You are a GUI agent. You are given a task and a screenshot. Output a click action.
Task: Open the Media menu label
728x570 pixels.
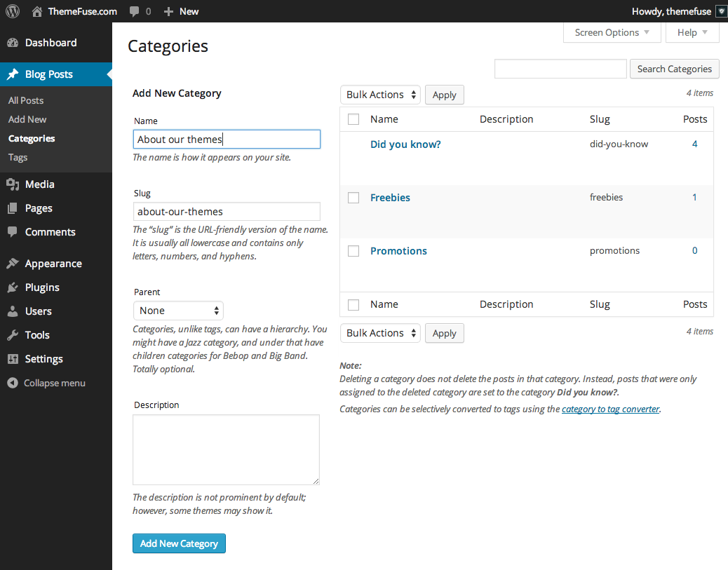[x=39, y=184]
